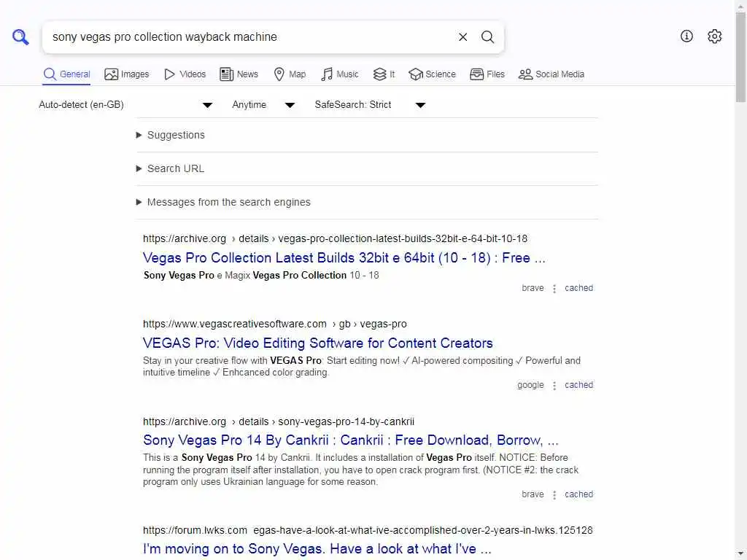Open the SafeSearch: Strict dropdown

coord(370,105)
